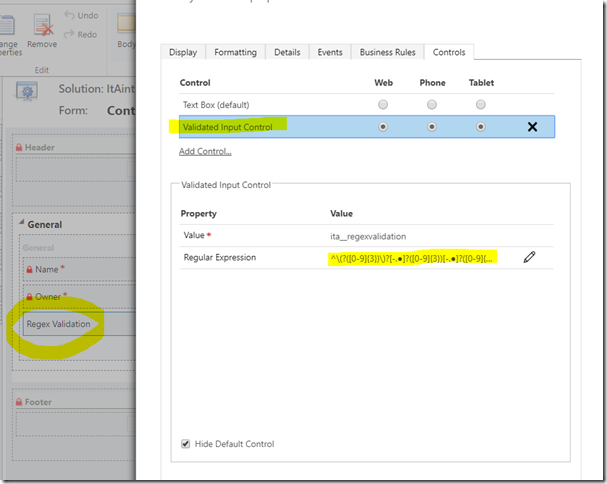Open the Details tab
The width and height of the screenshot is (607, 484).
tap(287, 52)
